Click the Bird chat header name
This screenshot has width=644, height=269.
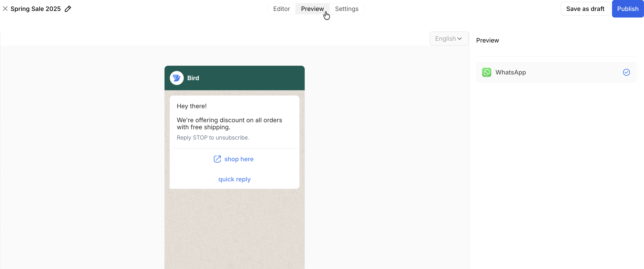(x=193, y=78)
